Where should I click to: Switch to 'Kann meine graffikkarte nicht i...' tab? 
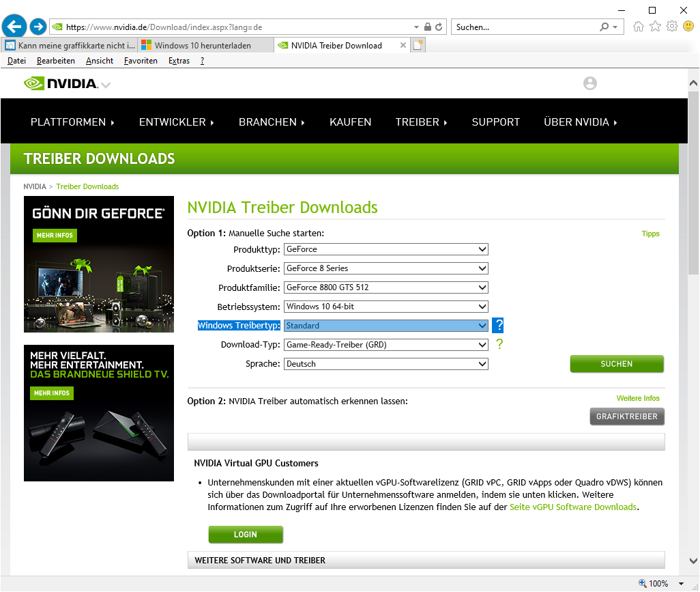69,45
